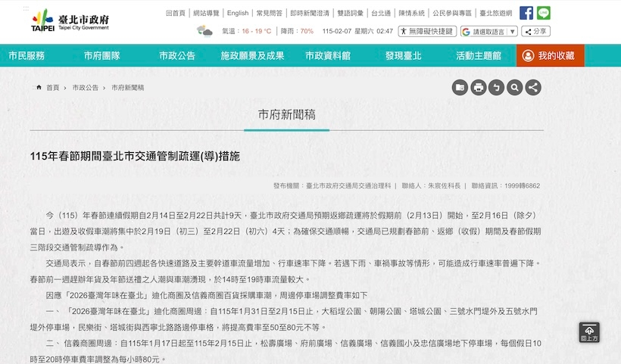Screen dimensions: 621x364
Task: Open the 臺北旅遊網 link
Action: (x=495, y=13)
